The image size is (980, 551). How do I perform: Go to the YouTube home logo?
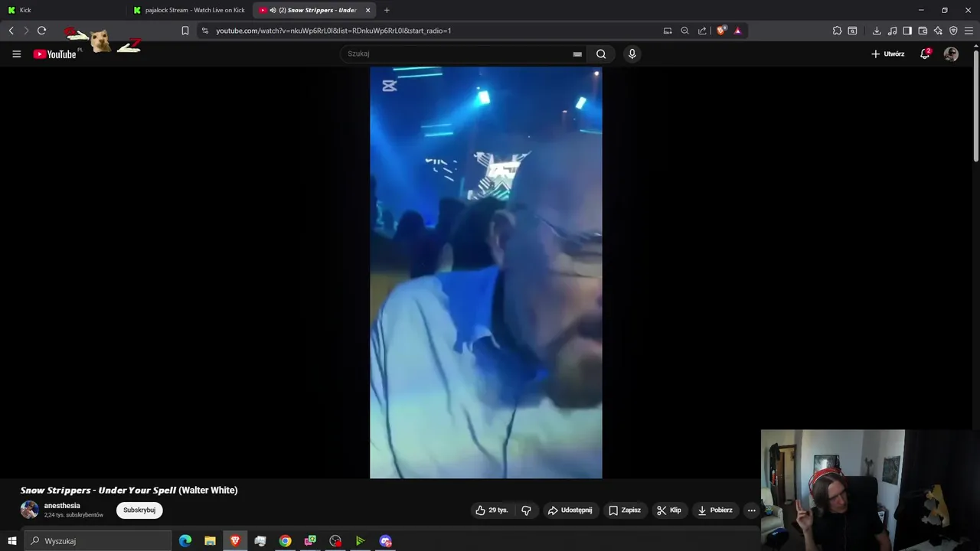[x=55, y=54]
